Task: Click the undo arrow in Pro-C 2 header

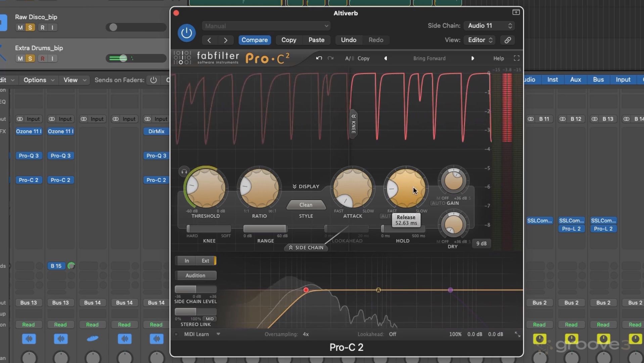Action: (319, 58)
